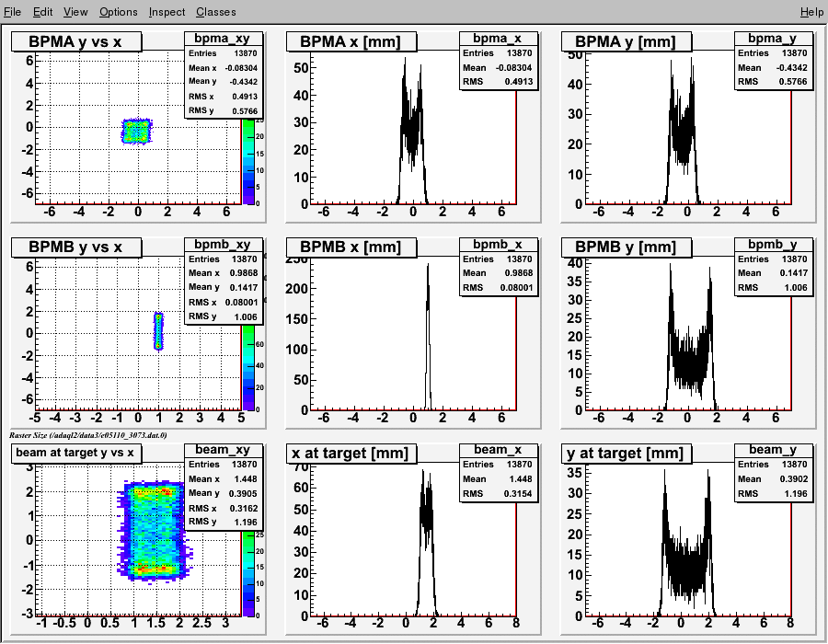Open the View menu
The image size is (828, 644).
75,12
